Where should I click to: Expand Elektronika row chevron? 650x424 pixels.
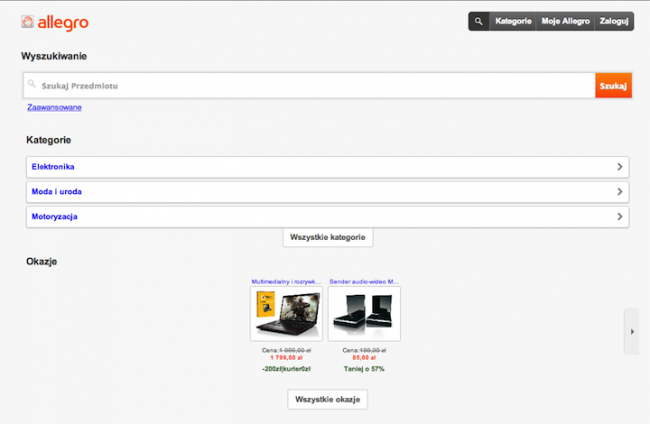point(620,167)
